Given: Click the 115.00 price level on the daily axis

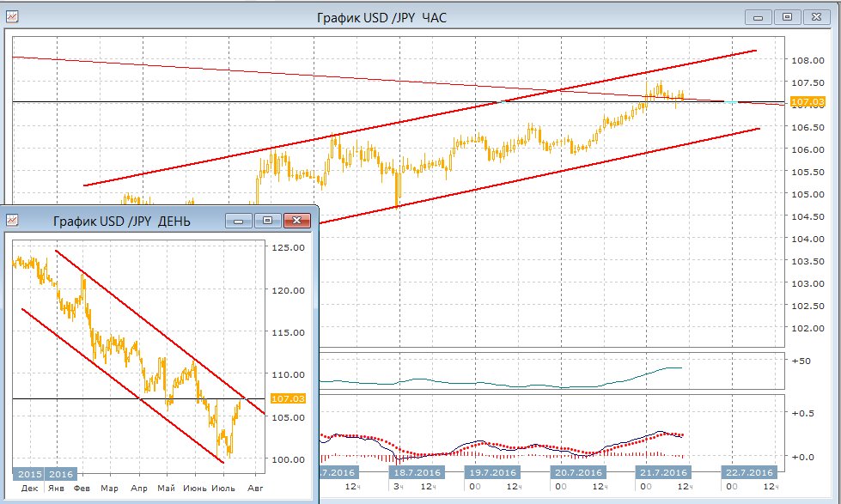Looking at the screenshot, I should pos(288,332).
